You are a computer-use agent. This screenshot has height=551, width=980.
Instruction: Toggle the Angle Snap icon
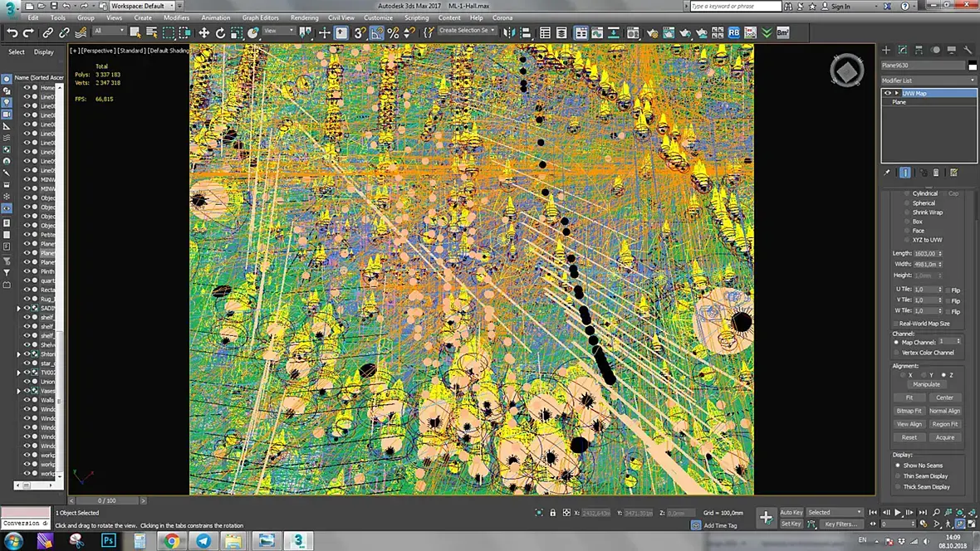pos(376,33)
